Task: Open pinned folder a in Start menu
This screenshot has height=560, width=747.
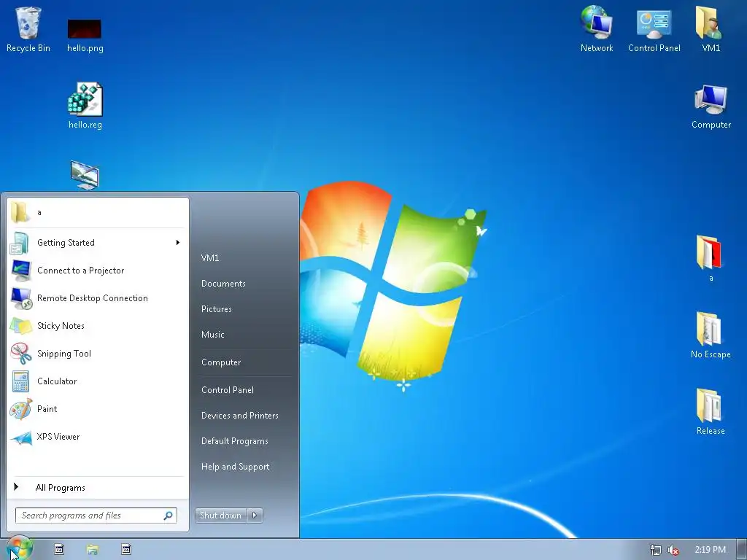Action: tap(97, 212)
